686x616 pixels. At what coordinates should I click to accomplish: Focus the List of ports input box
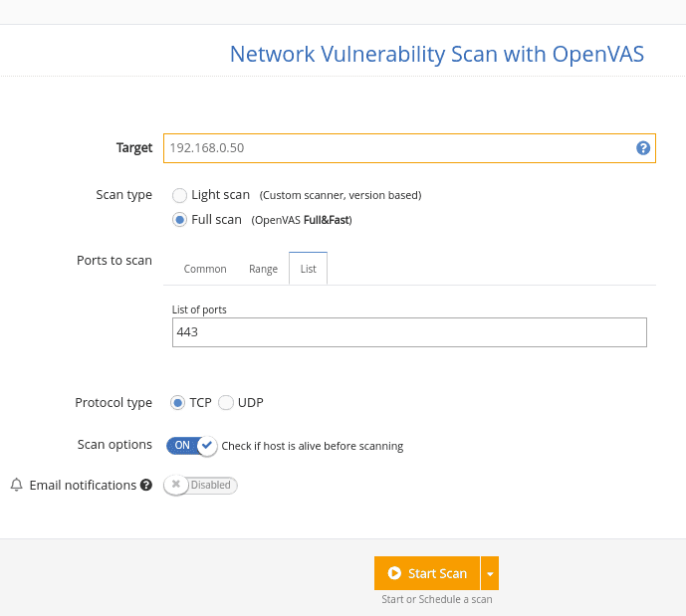(x=409, y=332)
